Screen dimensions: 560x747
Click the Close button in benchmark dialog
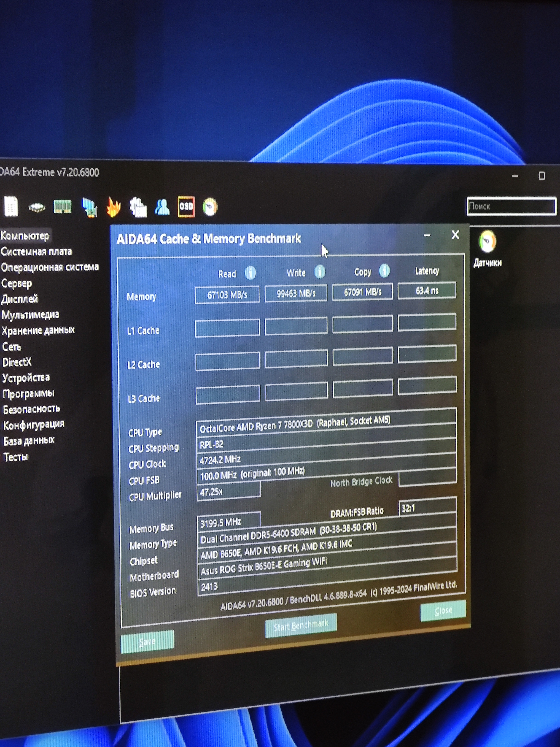click(x=443, y=611)
